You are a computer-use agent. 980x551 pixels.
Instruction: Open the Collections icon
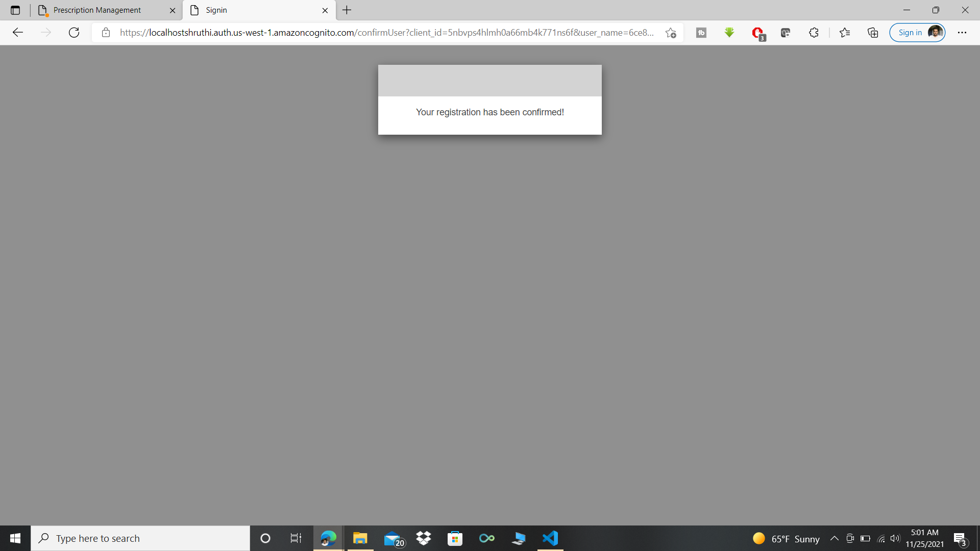click(873, 33)
